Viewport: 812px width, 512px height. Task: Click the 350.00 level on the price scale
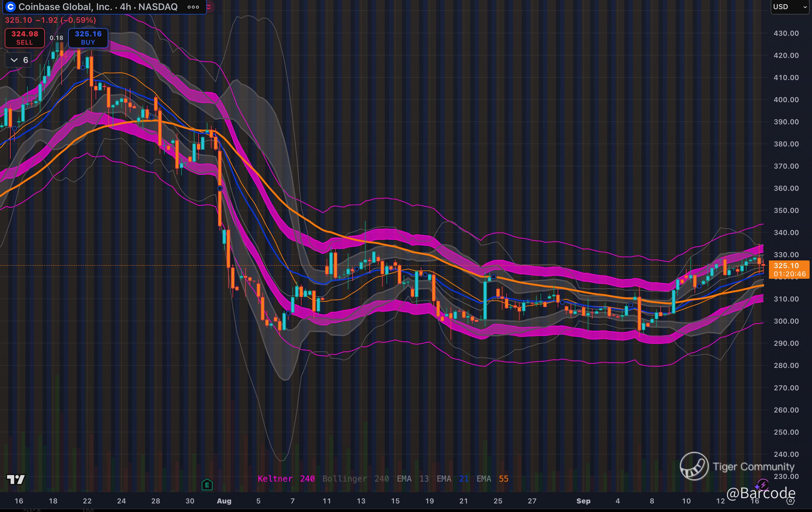pos(786,210)
